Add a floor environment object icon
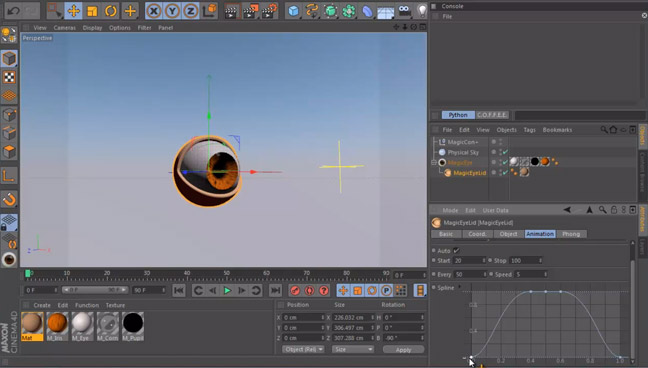This screenshot has height=368, width=648. 385,12
